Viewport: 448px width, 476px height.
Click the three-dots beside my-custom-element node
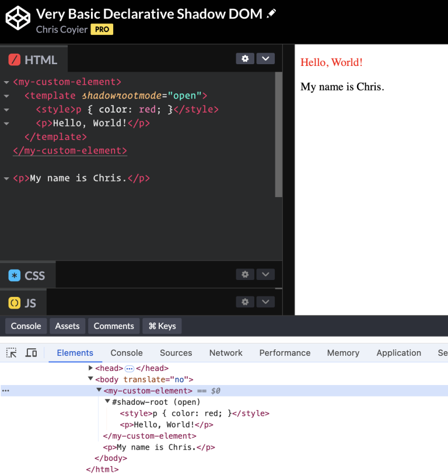click(6, 391)
